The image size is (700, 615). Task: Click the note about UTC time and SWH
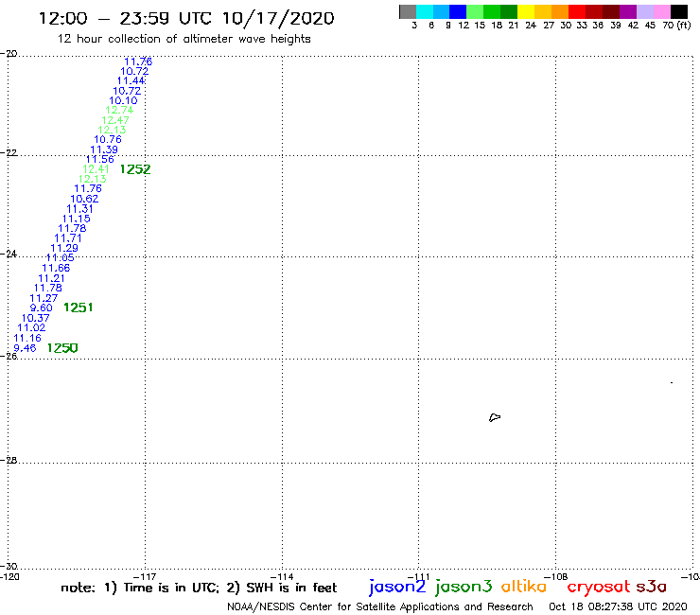(199, 588)
